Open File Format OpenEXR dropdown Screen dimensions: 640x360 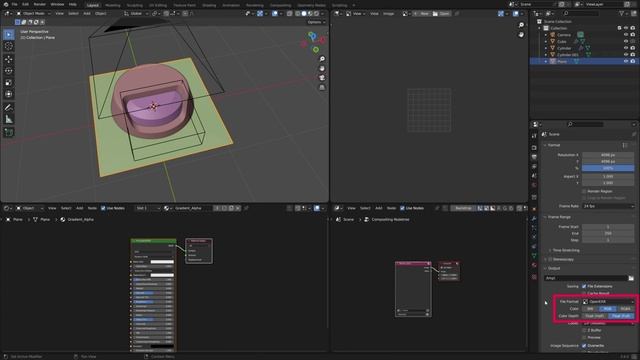click(x=608, y=302)
